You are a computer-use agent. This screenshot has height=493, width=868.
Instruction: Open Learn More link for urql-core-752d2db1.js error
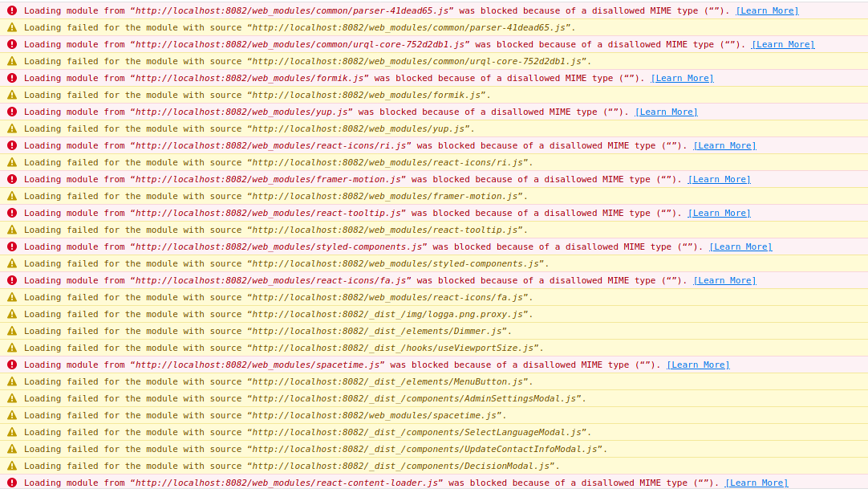pyautogui.click(x=783, y=44)
